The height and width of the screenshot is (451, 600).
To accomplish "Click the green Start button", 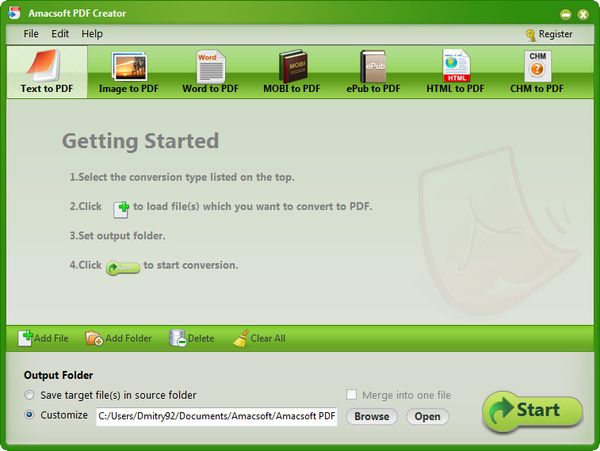I will [x=532, y=412].
